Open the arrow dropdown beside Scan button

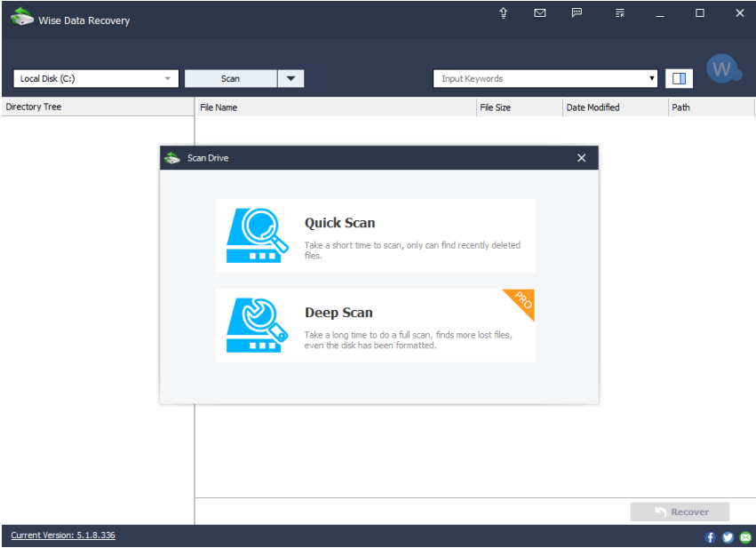pyautogui.click(x=290, y=78)
